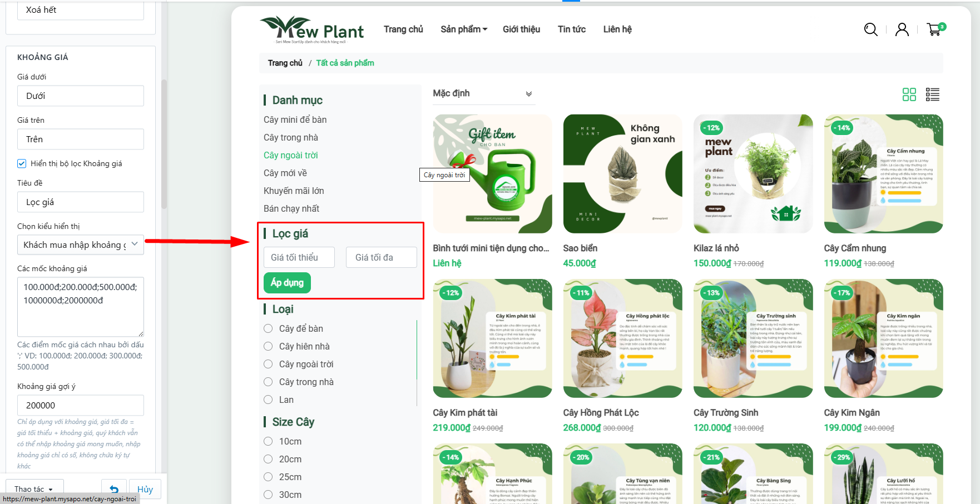This screenshot has height=504, width=980.
Task: Switch to grid view layout icon
Action: tap(909, 94)
